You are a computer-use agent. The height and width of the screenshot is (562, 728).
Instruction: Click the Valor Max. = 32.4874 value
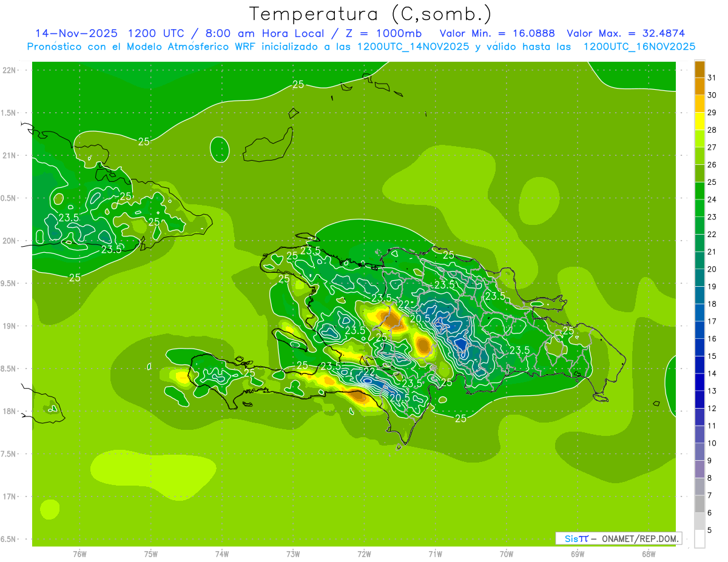[x=626, y=33]
